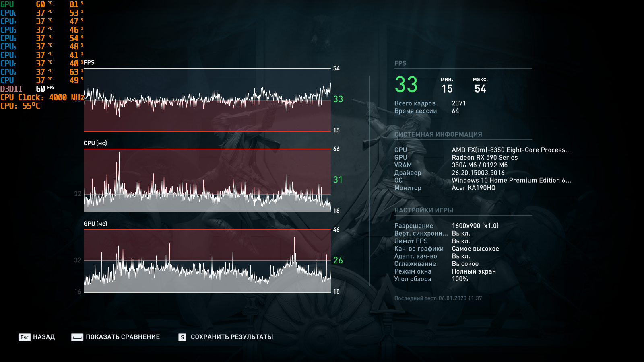The image size is (644, 362).
Task: Click "Выкл." next to Лимит FPS
Action: pos(461,241)
